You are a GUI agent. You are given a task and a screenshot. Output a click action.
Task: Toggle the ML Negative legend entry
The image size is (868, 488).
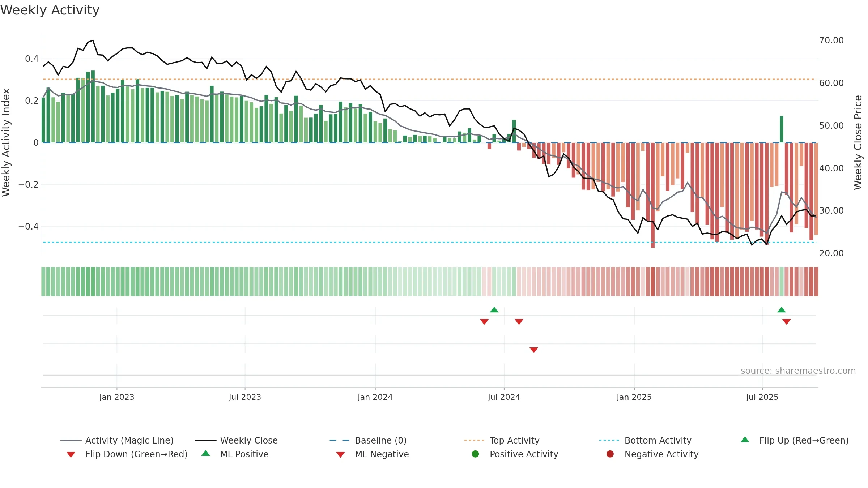373,454
